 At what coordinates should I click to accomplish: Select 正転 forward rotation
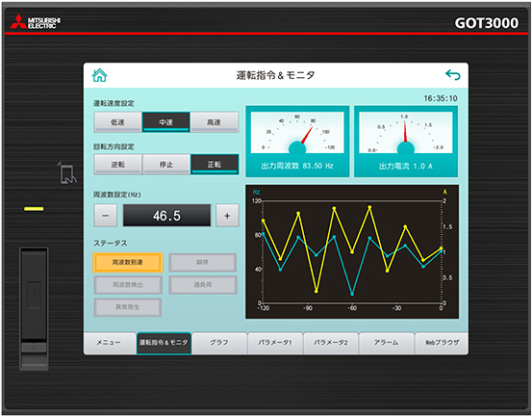click(x=215, y=165)
